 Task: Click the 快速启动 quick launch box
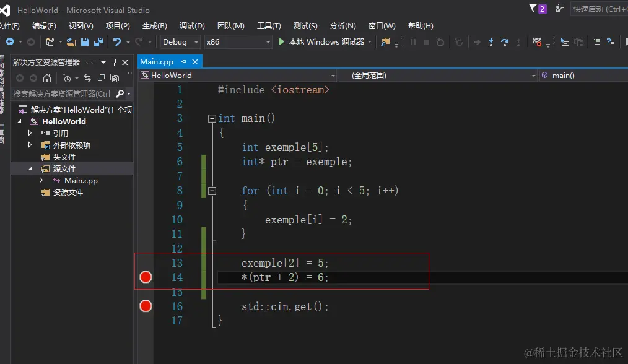tap(599, 9)
